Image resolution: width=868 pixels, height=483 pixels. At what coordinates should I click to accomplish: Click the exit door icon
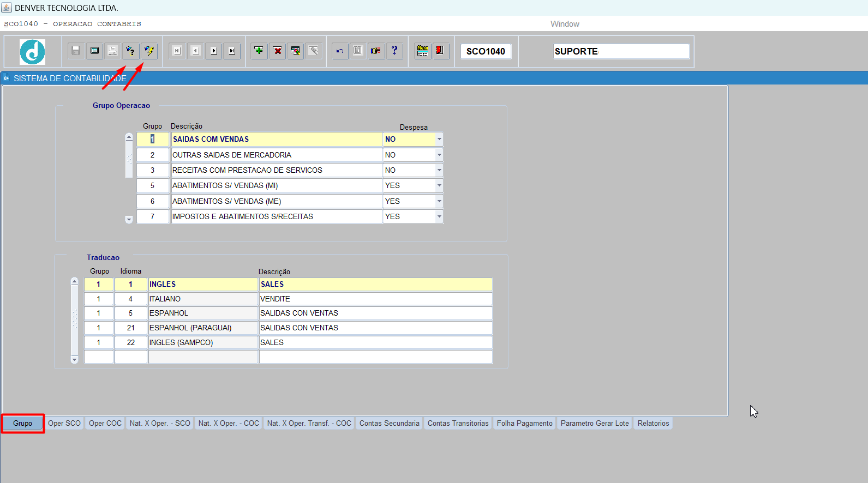[440, 51]
